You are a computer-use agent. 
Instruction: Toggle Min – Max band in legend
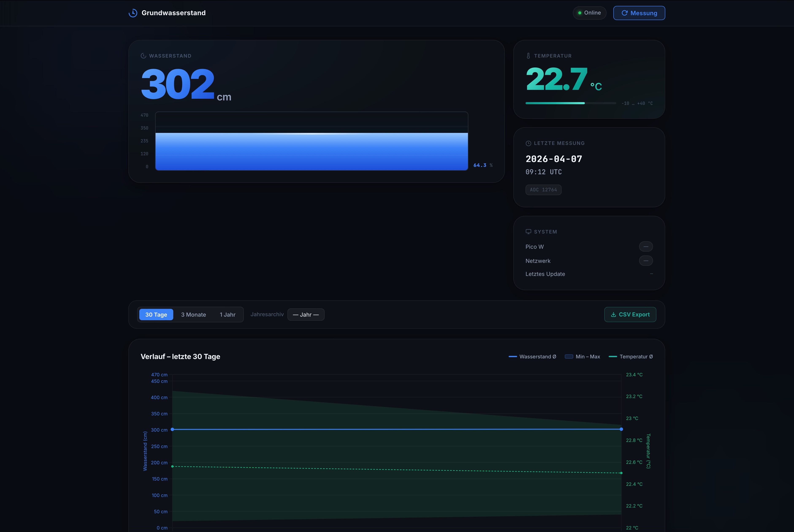(x=583, y=356)
